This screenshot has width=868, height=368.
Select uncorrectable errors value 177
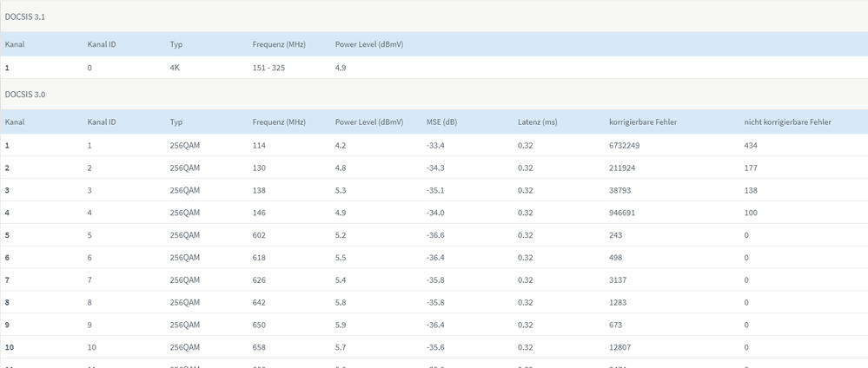[x=751, y=168]
